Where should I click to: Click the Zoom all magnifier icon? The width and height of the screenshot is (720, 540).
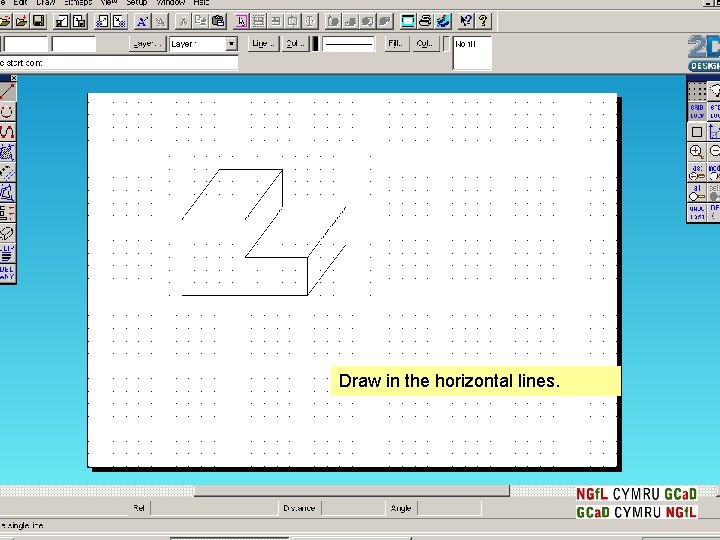697,192
